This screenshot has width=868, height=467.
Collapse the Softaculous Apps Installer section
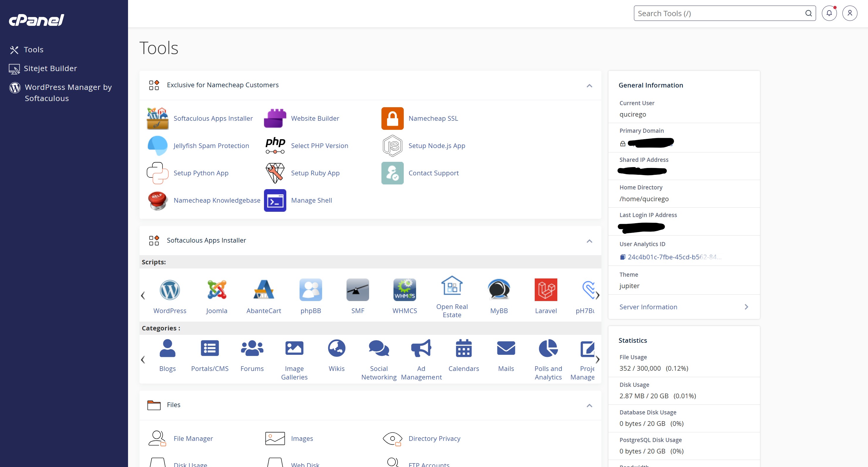tap(589, 241)
